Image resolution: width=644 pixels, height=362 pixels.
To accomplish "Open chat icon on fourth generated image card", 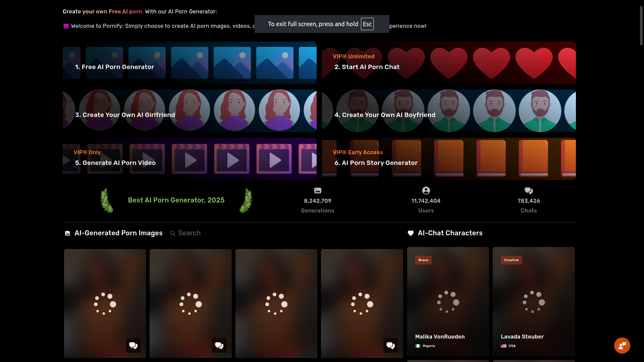I will 390,345.
